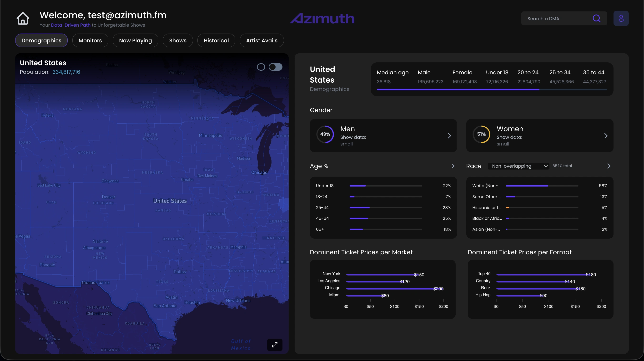Click the search magnifier icon
This screenshot has width=644, height=361.
(597, 19)
